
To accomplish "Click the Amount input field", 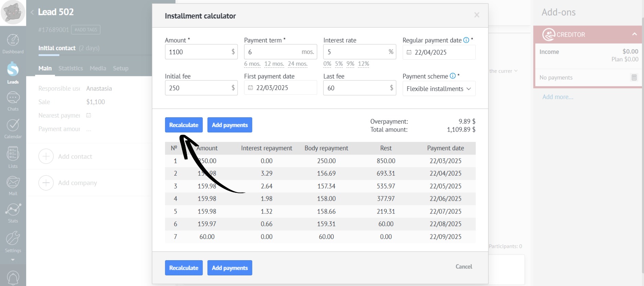I will (198, 52).
